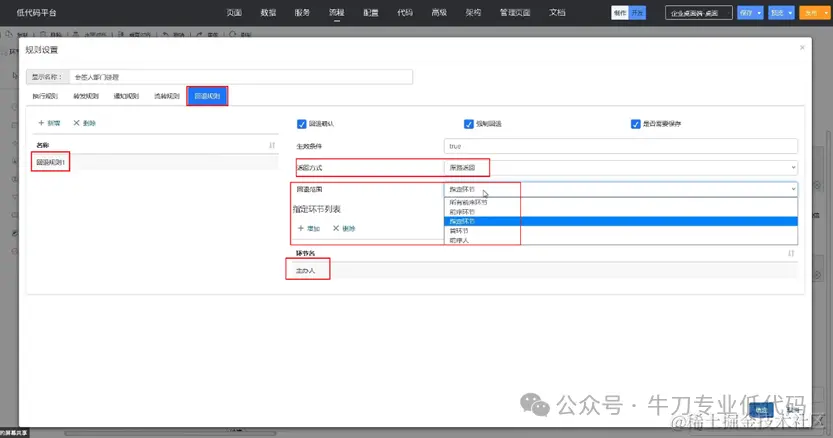Choose 所有前序环节 from dropdown list

(620, 203)
